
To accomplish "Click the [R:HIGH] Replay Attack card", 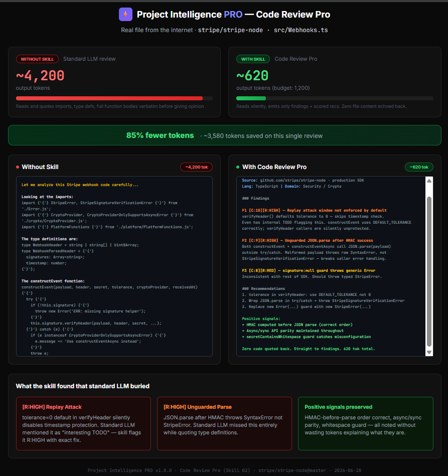I will [83, 423].
